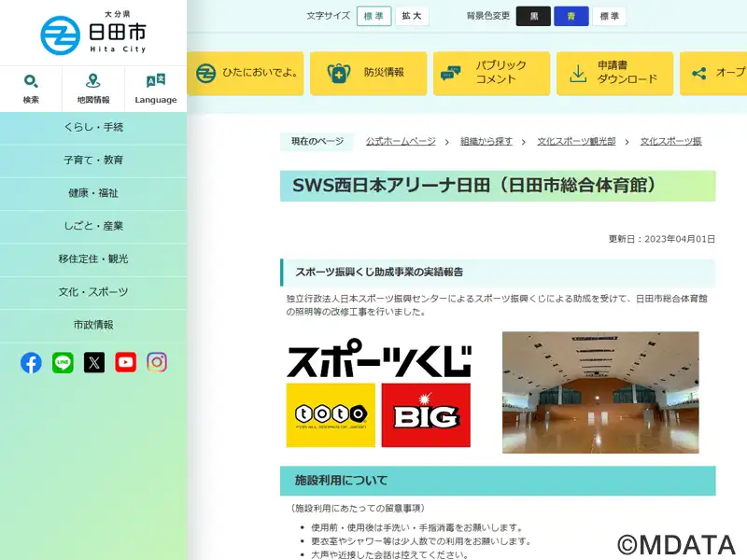Viewport: 747px width, 560px height.
Task: Click the page title SWS西日本アリーナ日田
Action: tap(498, 186)
